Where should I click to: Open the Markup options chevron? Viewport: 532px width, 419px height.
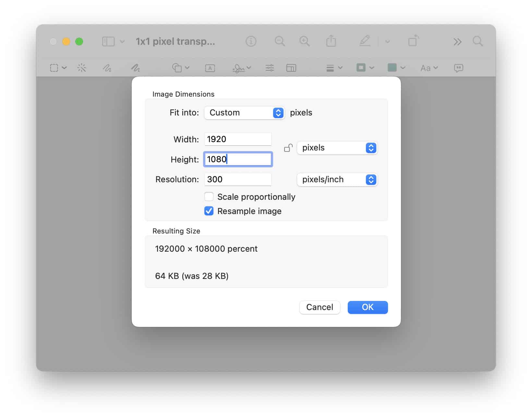click(x=387, y=42)
